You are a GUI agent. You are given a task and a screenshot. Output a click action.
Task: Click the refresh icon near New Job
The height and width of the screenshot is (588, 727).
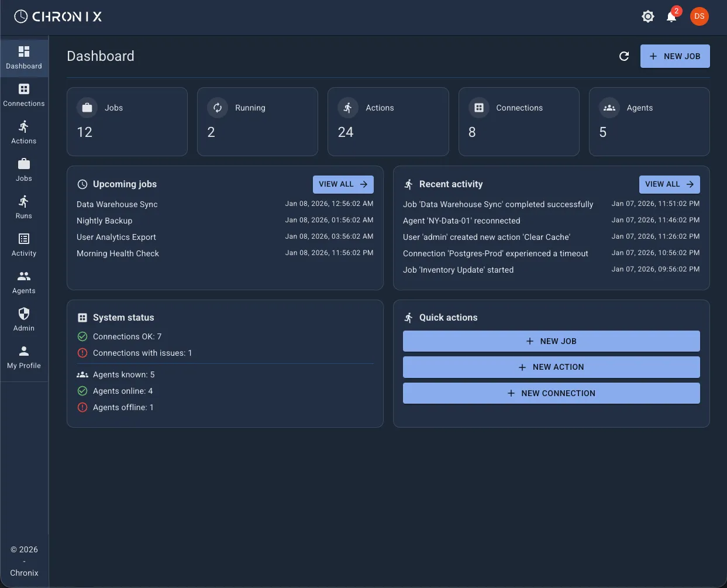click(x=624, y=56)
